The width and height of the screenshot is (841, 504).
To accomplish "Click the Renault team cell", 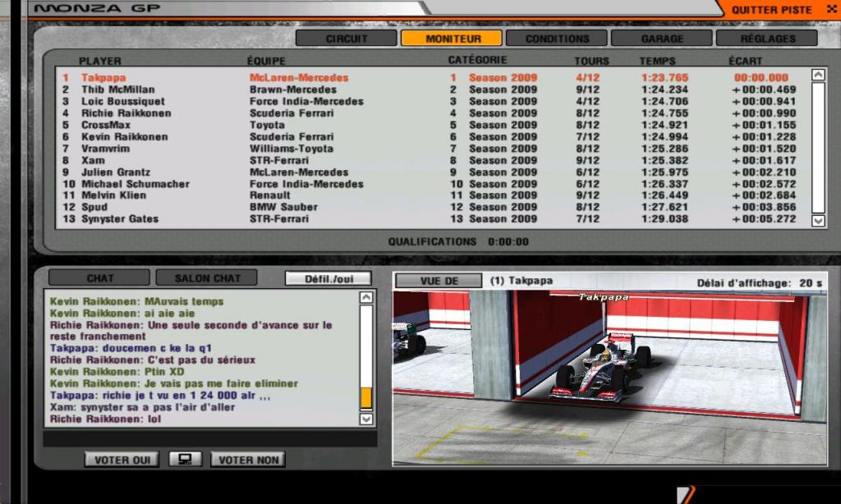I will tap(269, 195).
